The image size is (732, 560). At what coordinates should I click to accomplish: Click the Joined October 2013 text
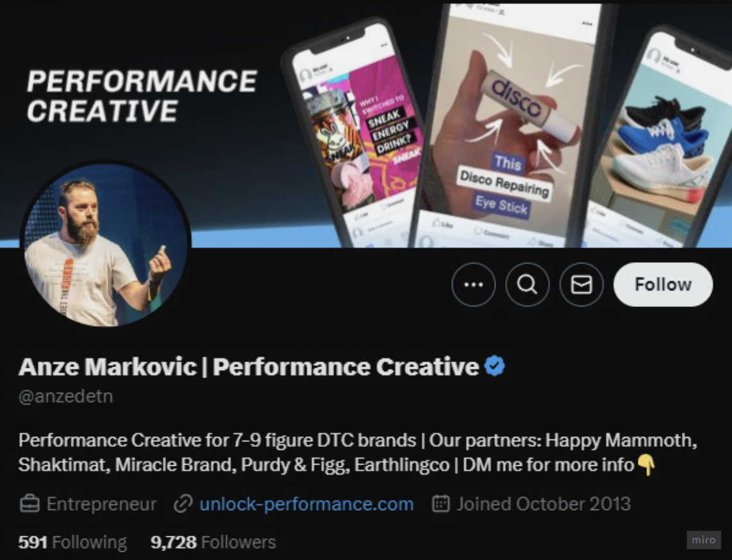544,504
